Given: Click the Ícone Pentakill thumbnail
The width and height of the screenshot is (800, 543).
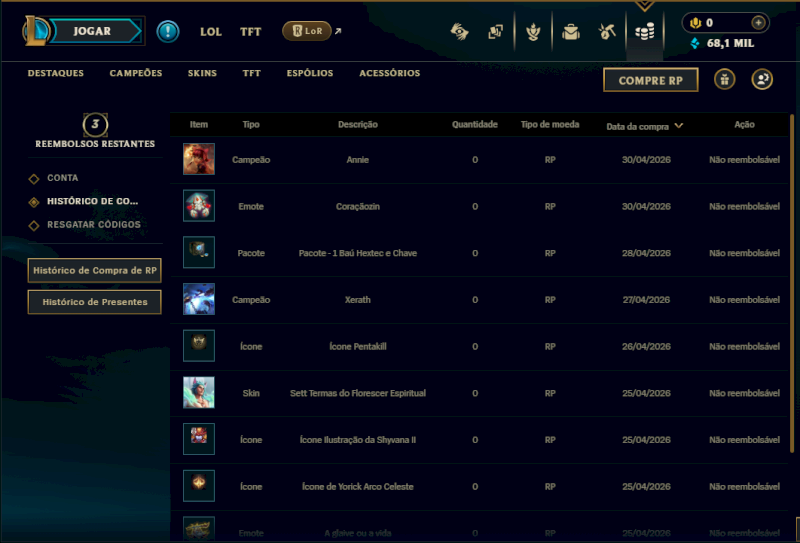Looking at the screenshot, I should point(199,345).
